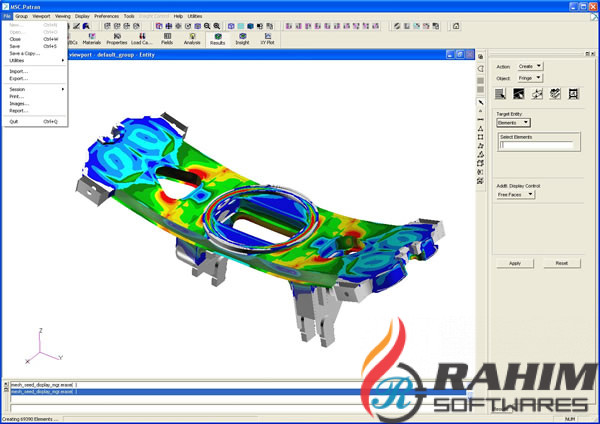The height and width of the screenshot is (424, 600).
Task: Choose Quit from the File menu
Action: (x=36, y=121)
